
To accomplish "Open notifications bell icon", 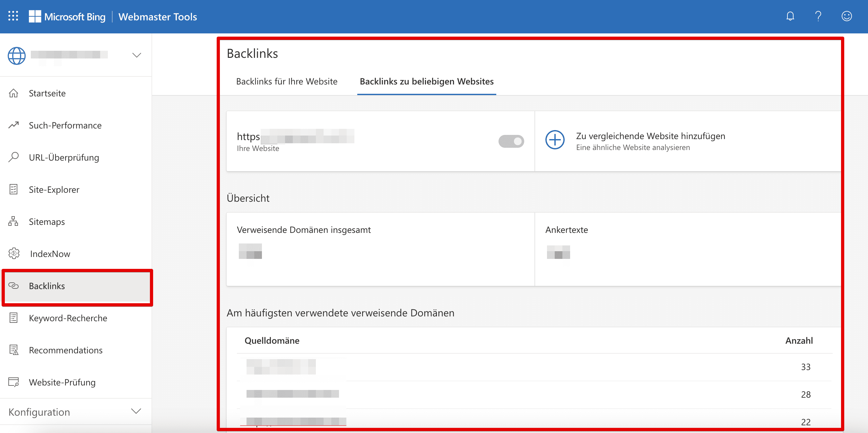I will click(x=790, y=16).
